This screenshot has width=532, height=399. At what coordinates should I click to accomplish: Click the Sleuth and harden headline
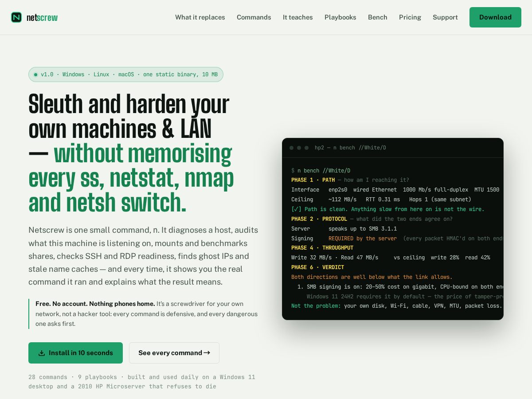click(131, 153)
